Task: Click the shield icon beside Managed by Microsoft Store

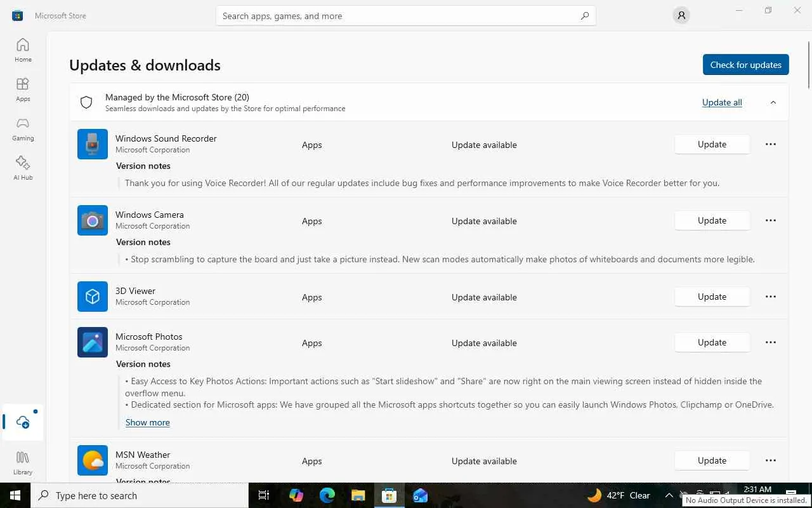Action: [86, 102]
